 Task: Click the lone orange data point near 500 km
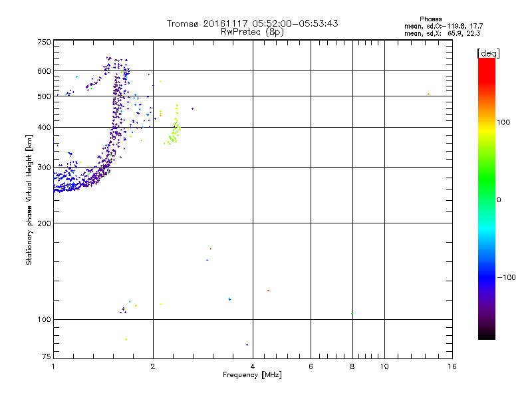[x=428, y=94]
